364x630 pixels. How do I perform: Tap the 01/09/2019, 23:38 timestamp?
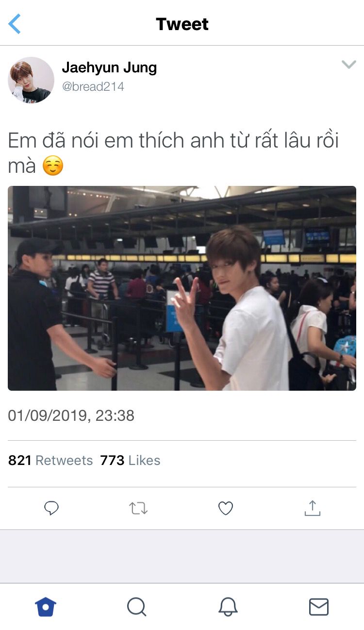click(71, 415)
